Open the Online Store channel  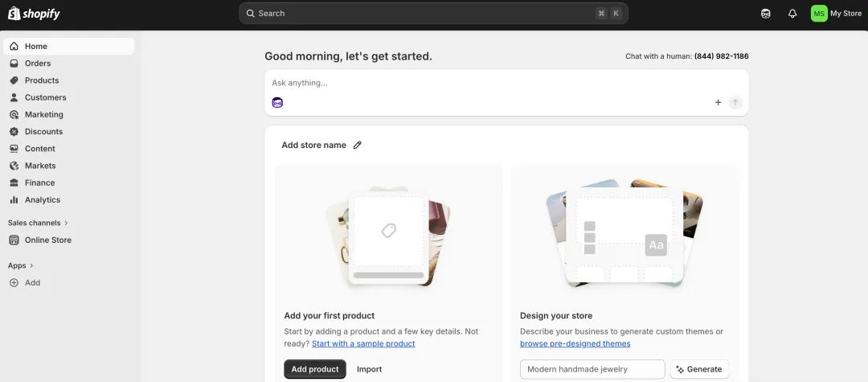[47, 240]
